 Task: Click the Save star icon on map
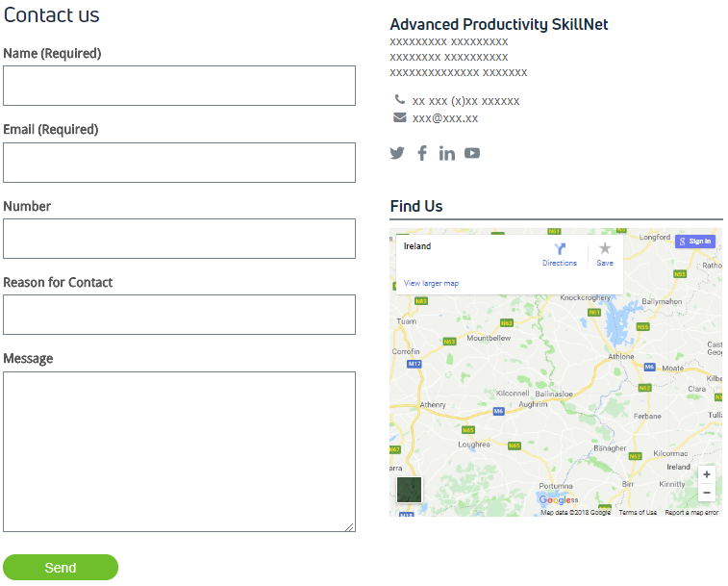tap(605, 248)
